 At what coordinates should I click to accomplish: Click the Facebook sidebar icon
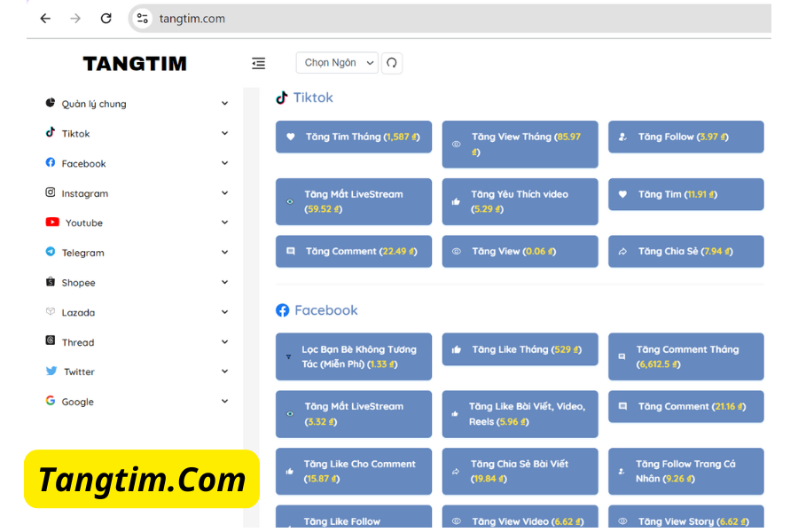tap(51, 162)
